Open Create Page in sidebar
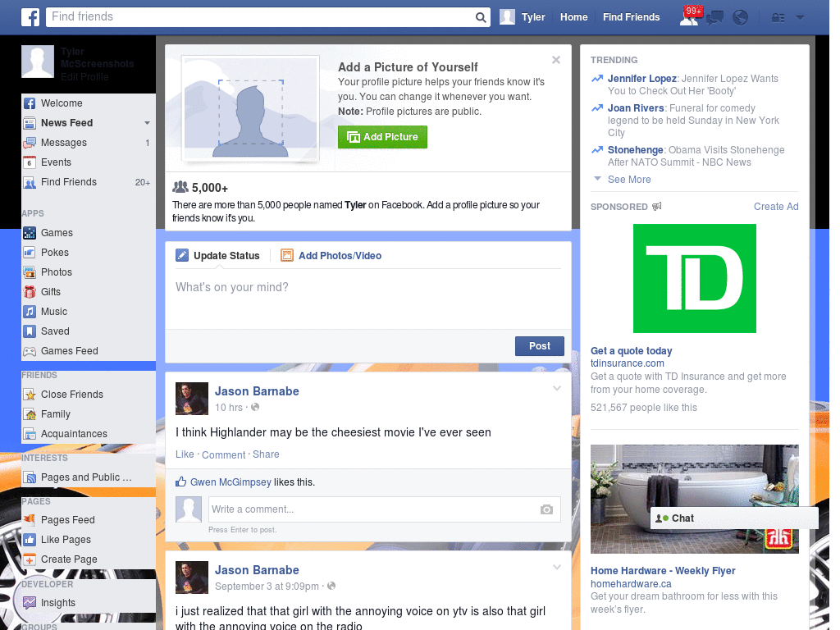Screen dimensions: 840x630 coord(89,559)
